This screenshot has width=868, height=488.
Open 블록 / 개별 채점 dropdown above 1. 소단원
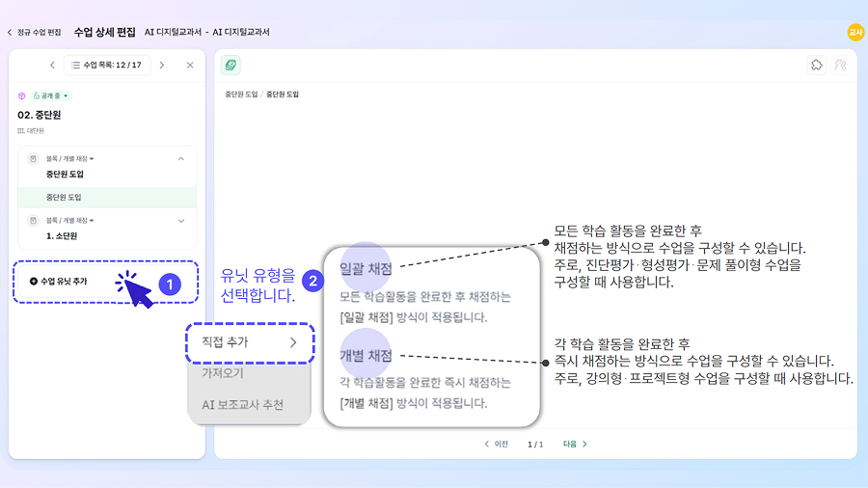(x=70, y=220)
